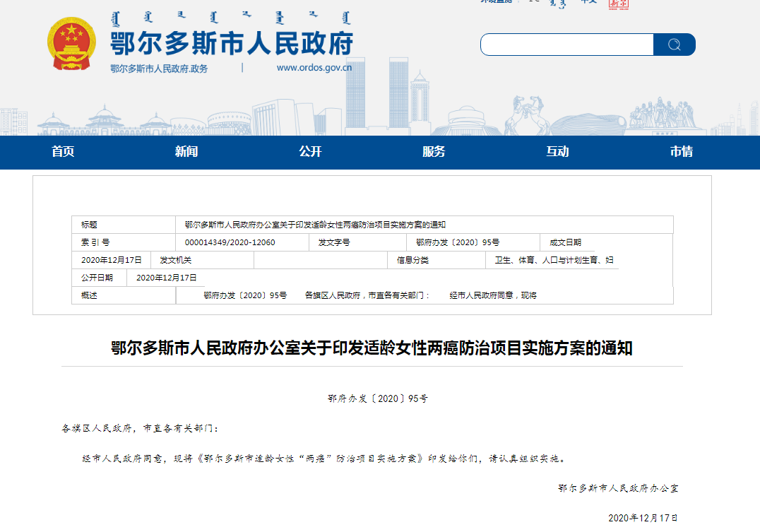Click the closing date 2020年12月17日
Image resolution: width=760 pixels, height=532 pixels.
(x=643, y=518)
